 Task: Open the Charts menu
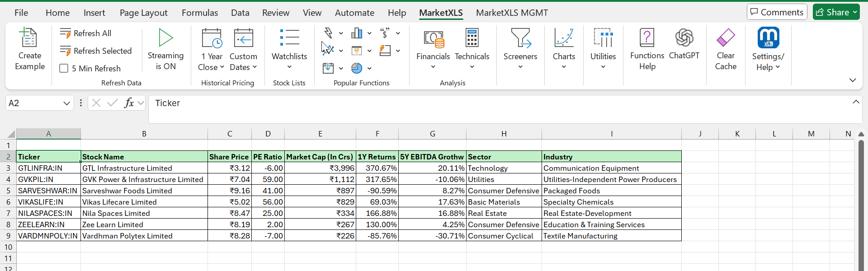tap(564, 49)
